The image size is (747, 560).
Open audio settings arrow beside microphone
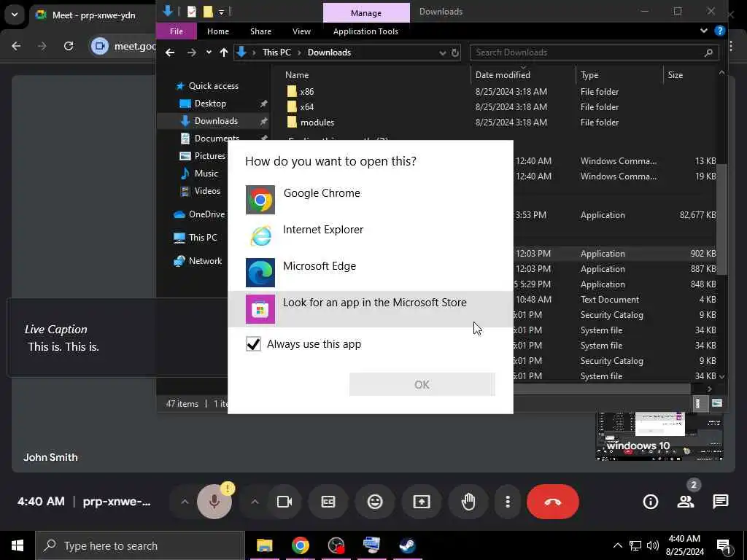tap(185, 502)
